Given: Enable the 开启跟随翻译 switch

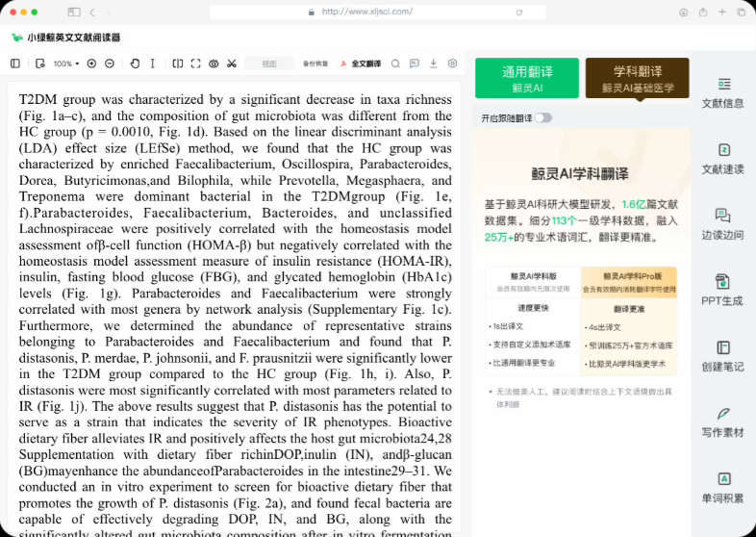Looking at the screenshot, I should [x=543, y=117].
